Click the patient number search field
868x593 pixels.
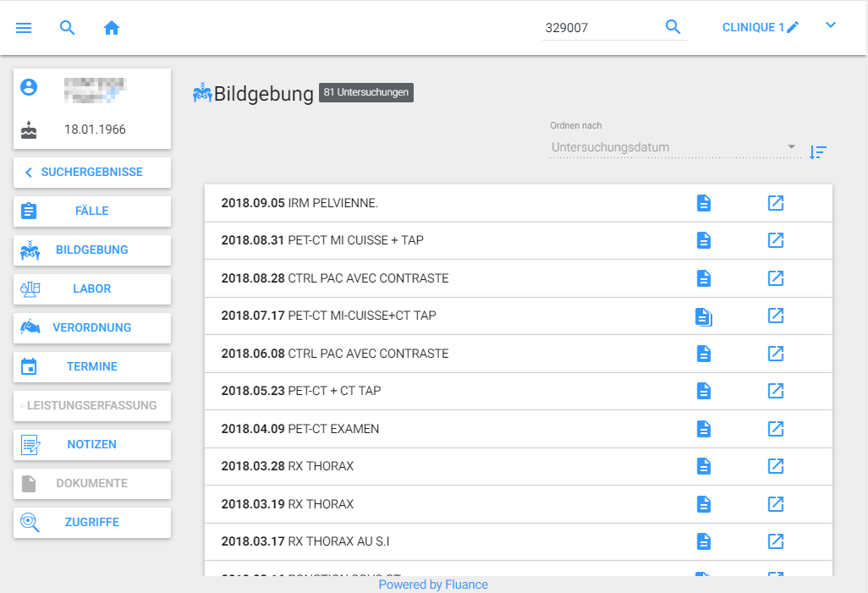click(599, 28)
